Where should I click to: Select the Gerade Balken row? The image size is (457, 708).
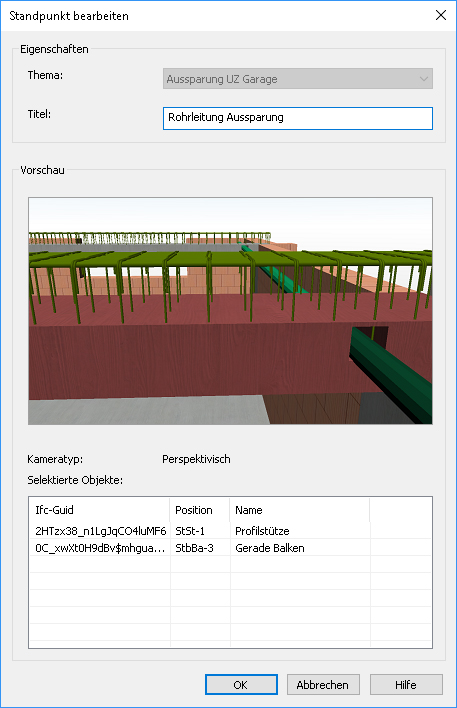pos(230,548)
